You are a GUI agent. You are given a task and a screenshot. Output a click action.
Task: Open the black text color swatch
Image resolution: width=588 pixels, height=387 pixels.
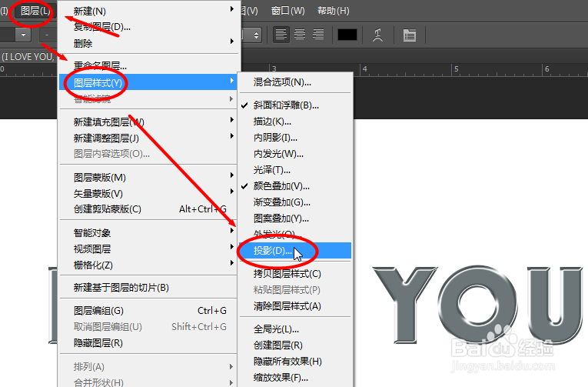coord(347,35)
